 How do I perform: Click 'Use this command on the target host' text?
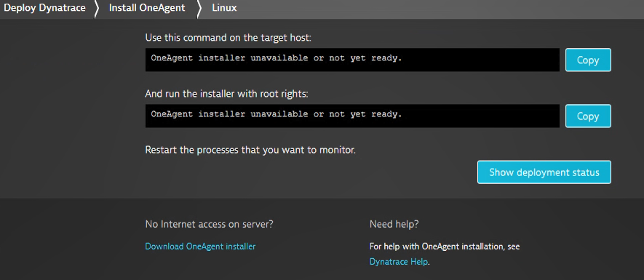pyautogui.click(x=228, y=38)
